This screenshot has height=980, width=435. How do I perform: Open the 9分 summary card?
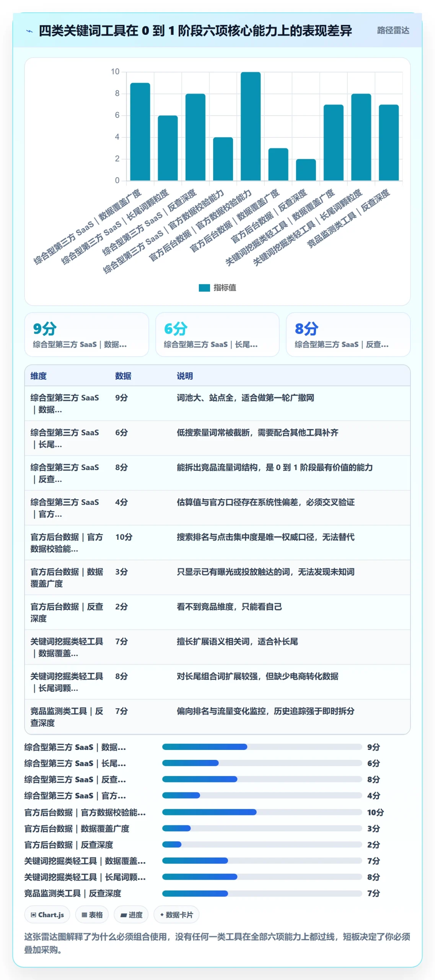[86, 334]
